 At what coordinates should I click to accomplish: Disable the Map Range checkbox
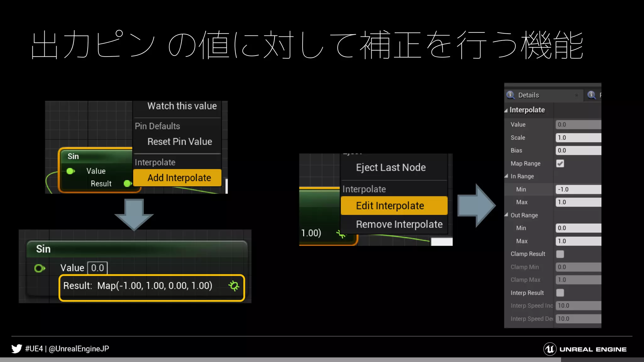click(560, 163)
